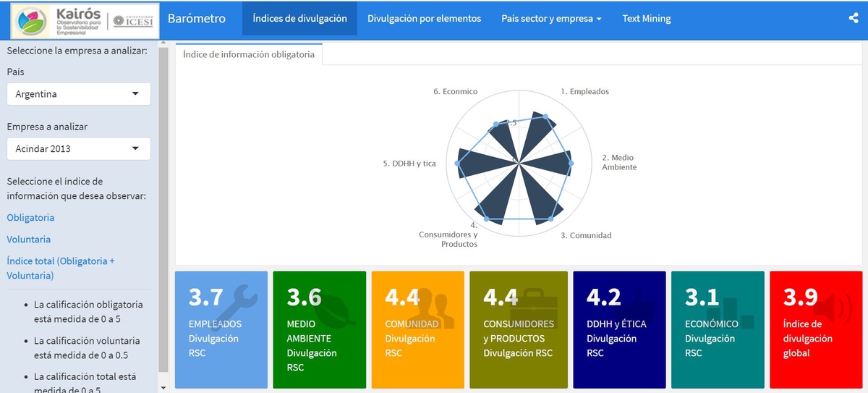This screenshot has height=393, width=868.
Task: Click the Voluntaria index link
Action: tap(29, 240)
